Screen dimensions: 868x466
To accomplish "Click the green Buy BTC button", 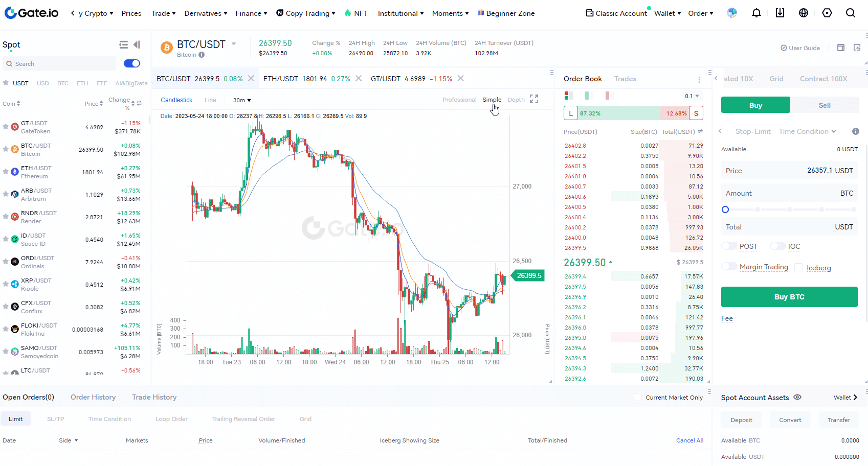I will (x=789, y=297).
